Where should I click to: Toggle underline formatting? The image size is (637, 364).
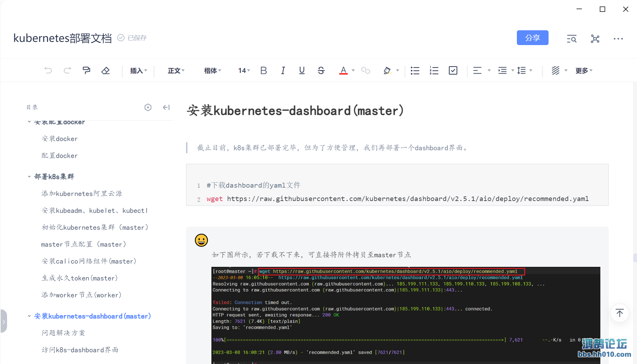coord(302,70)
